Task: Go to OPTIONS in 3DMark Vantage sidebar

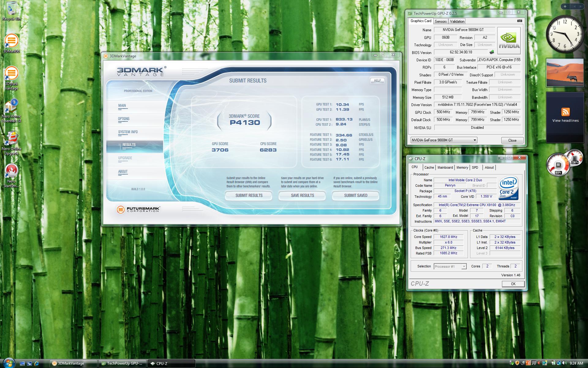Action: click(x=134, y=120)
